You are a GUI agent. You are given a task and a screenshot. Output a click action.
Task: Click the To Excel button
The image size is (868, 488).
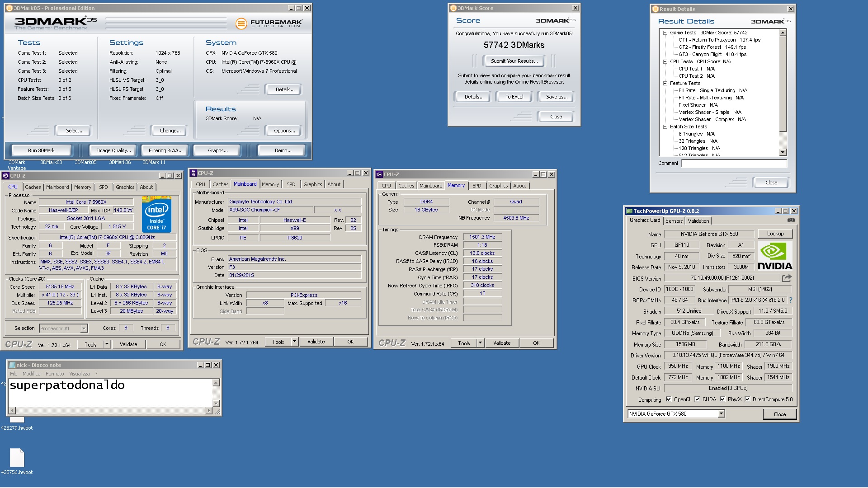click(x=514, y=97)
